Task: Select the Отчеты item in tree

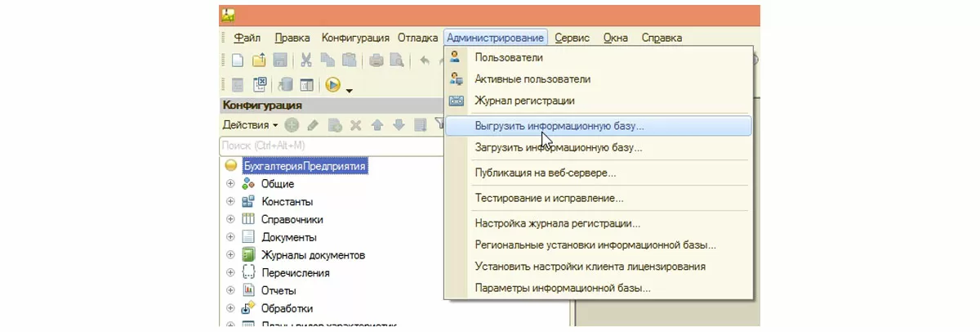Action: click(x=278, y=290)
